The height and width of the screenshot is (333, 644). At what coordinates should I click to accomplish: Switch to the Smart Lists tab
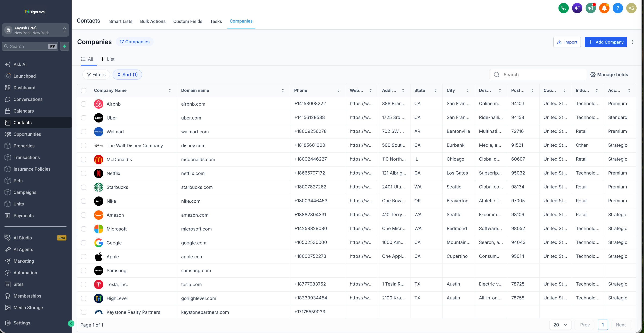tap(121, 21)
